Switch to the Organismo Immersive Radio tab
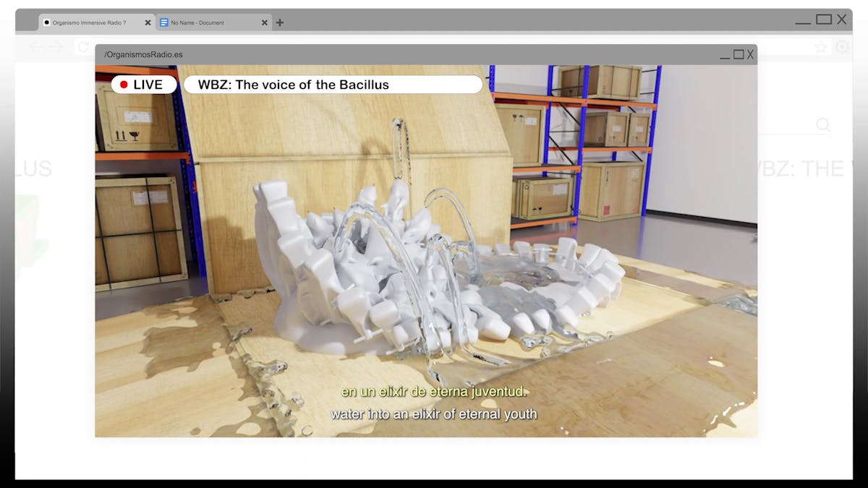This screenshot has height=488, width=868. pyautogui.click(x=89, y=22)
